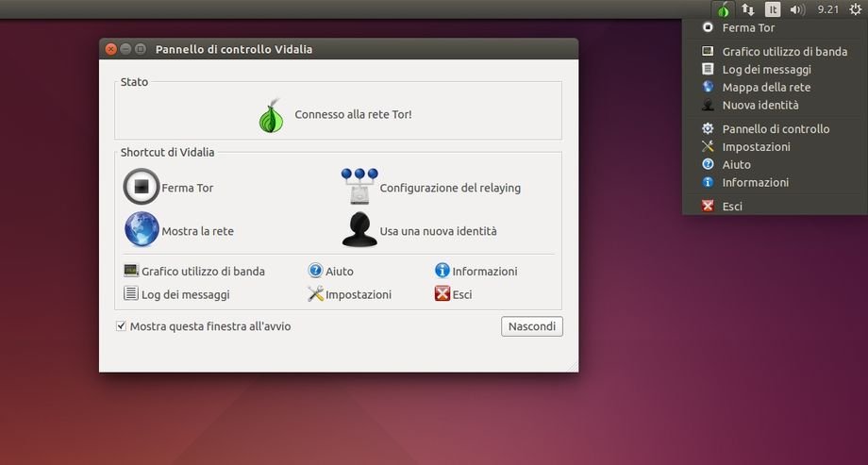
Task: Uncheck Mostra questa finestra all'avvio
Action: point(121,326)
